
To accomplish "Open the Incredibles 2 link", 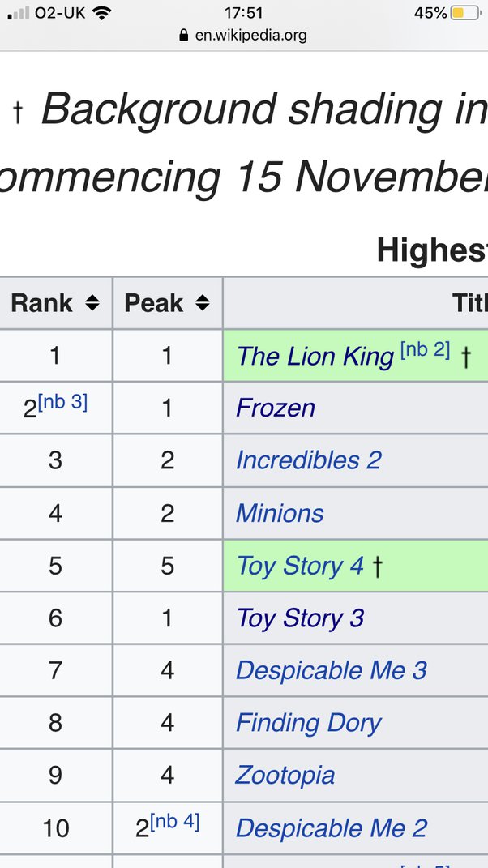I will pos(309,460).
